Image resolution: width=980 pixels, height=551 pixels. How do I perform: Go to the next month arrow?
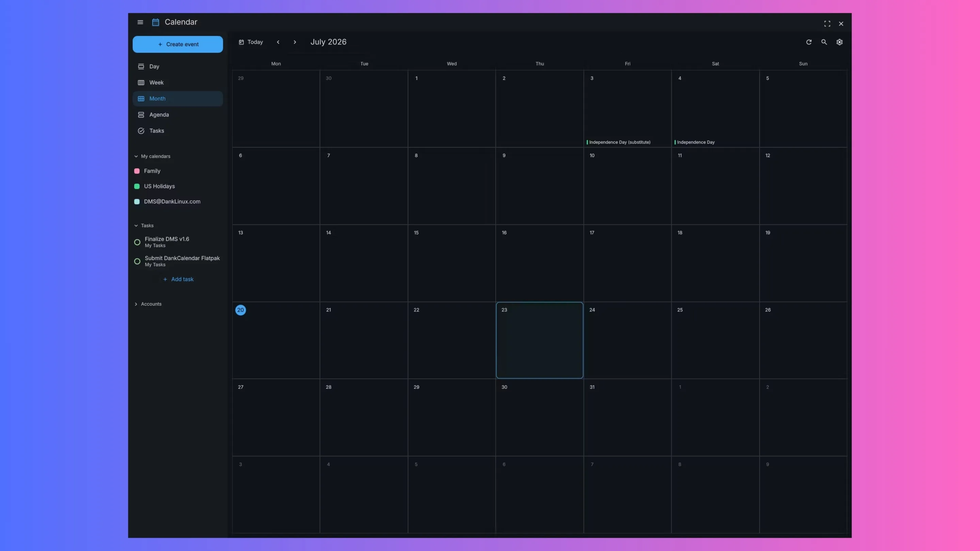click(294, 42)
